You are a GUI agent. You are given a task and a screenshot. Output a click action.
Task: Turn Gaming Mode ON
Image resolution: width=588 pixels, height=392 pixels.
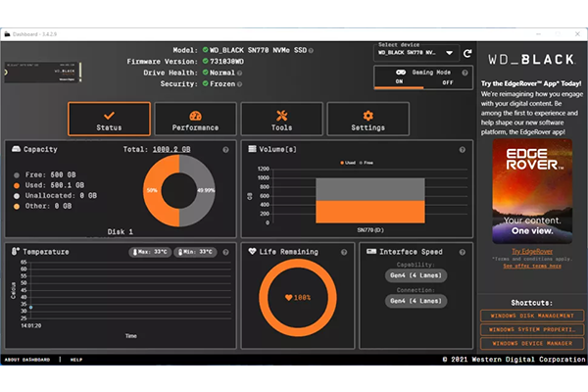coord(400,82)
